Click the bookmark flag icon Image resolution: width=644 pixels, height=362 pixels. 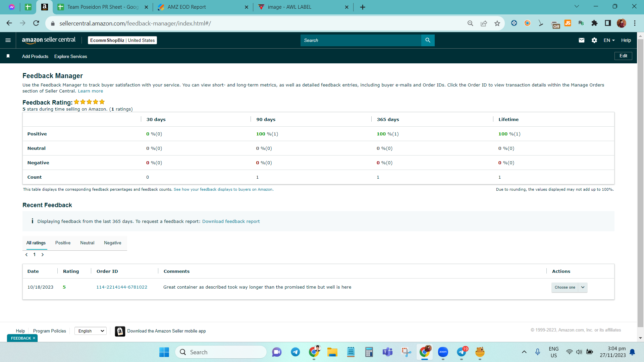click(x=8, y=56)
